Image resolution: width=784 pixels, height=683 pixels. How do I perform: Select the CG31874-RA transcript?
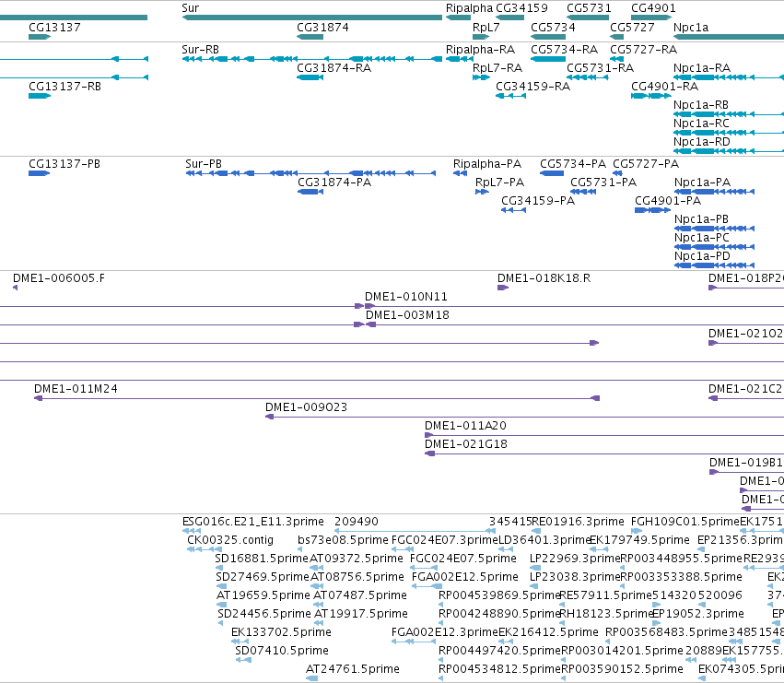[x=310, y=77]
